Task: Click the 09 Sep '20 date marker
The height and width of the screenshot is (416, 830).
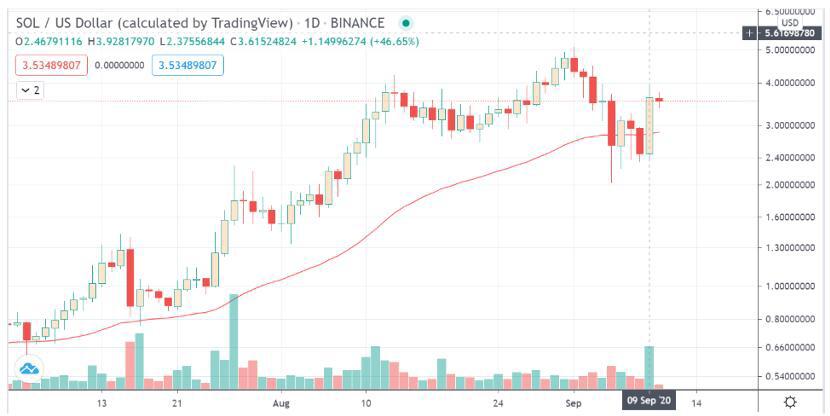Action: (650, 401)
